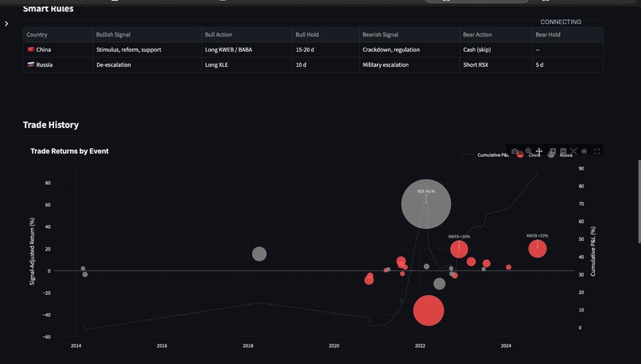Expand the collapsed sidebar chevron
Image resolution: width=641 pixels, height=364 pixels.
pyautogui.click(x=6, y=24)
